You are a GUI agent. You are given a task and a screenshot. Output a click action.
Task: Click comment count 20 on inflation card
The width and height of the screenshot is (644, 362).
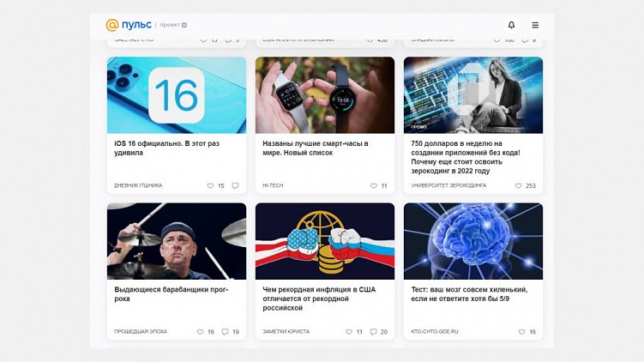click(x=384, y=332)
